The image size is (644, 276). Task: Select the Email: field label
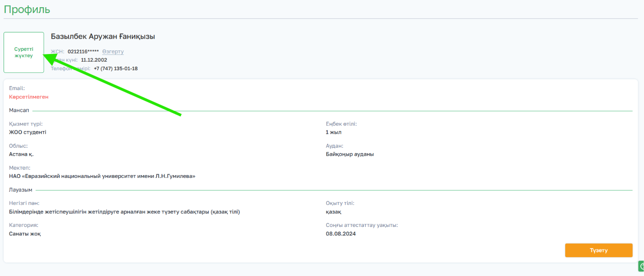[17, 88]
